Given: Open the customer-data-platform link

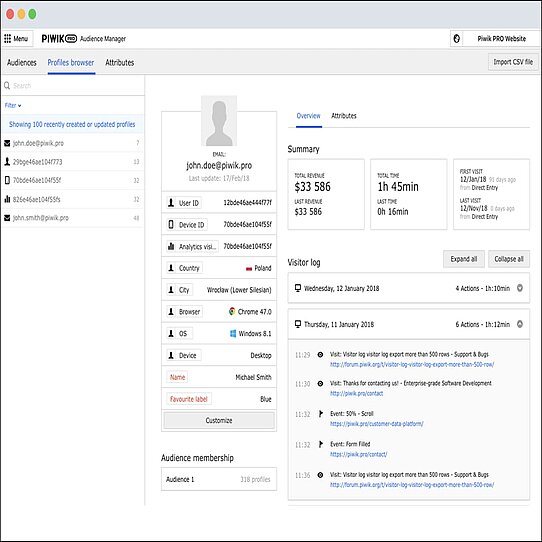Looking at the screenshot, I should (x=376, y=424).
